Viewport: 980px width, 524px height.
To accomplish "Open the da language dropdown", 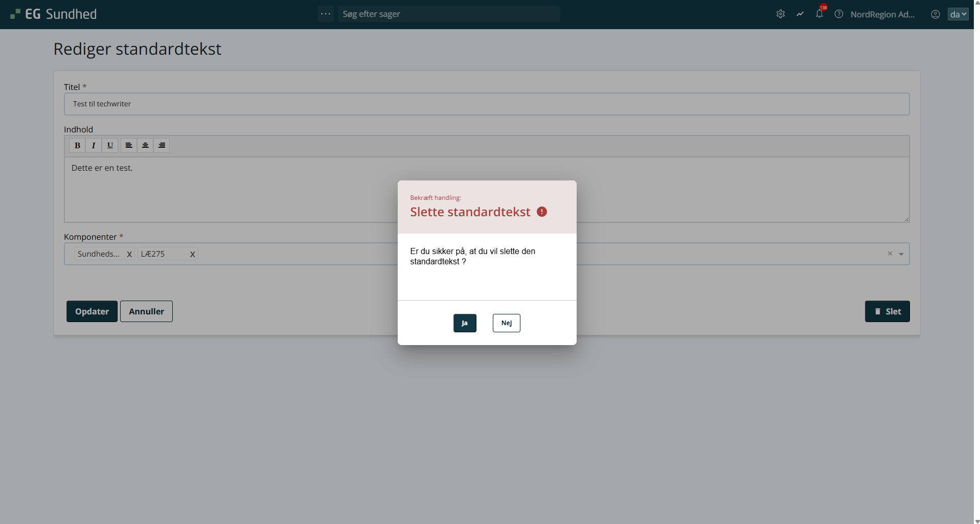I will click(958, 14).
